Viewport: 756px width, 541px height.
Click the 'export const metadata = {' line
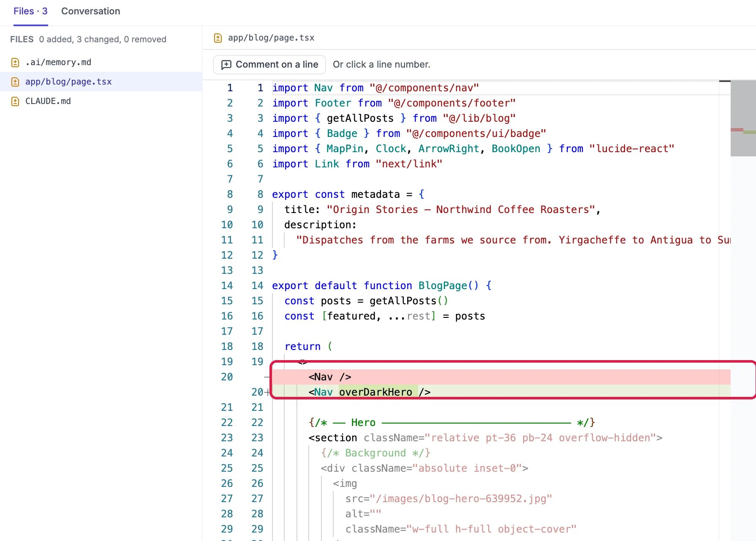pos(348,194)
